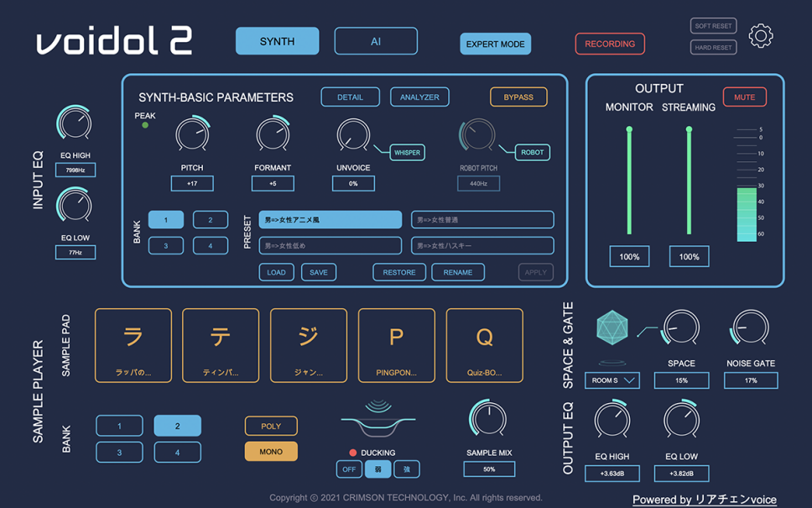
Task: Click the output EQ HIGH knob
Action: [612, 419]
